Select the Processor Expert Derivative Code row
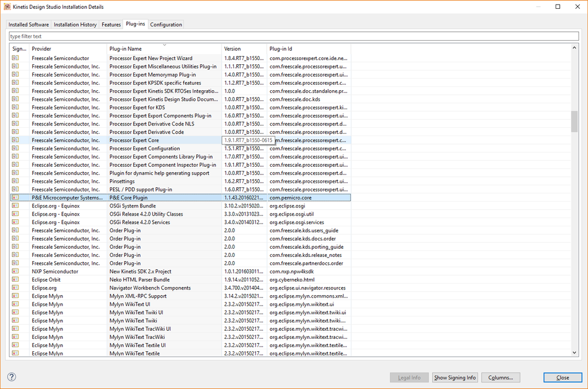 [x=180, y=132]
